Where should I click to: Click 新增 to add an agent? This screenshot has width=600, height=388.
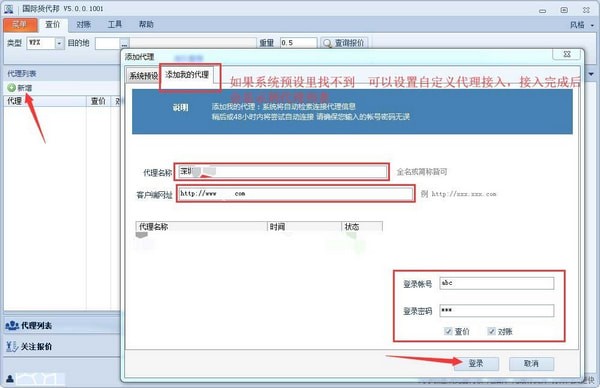coord(20,88)
